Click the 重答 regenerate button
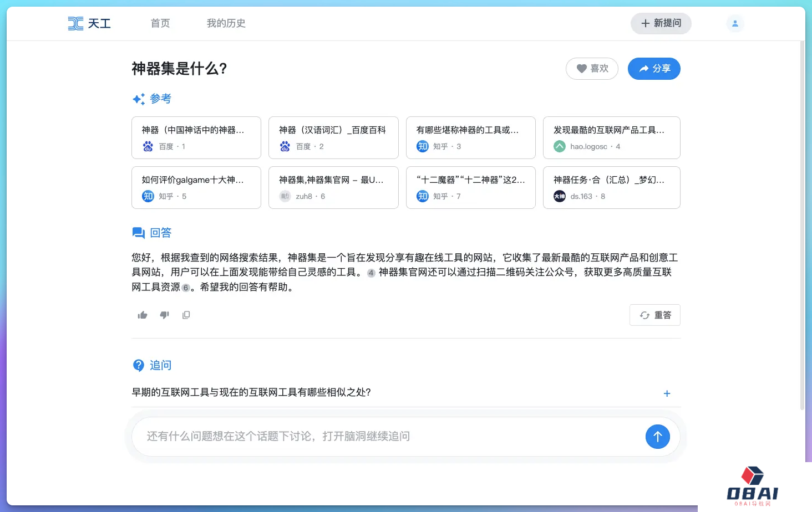 click(x=654, y=315)
